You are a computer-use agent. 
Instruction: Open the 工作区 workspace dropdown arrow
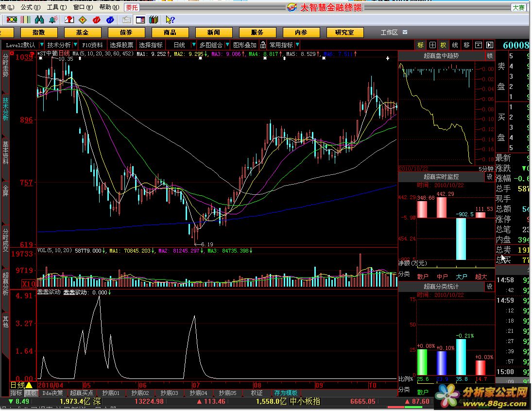(405, 32)
